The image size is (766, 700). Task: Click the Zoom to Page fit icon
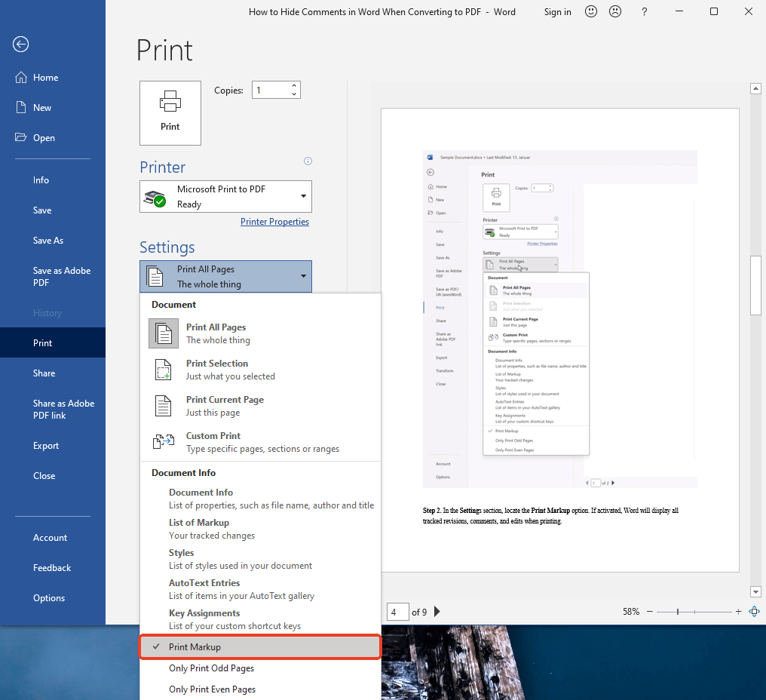[x=755, y=612]
